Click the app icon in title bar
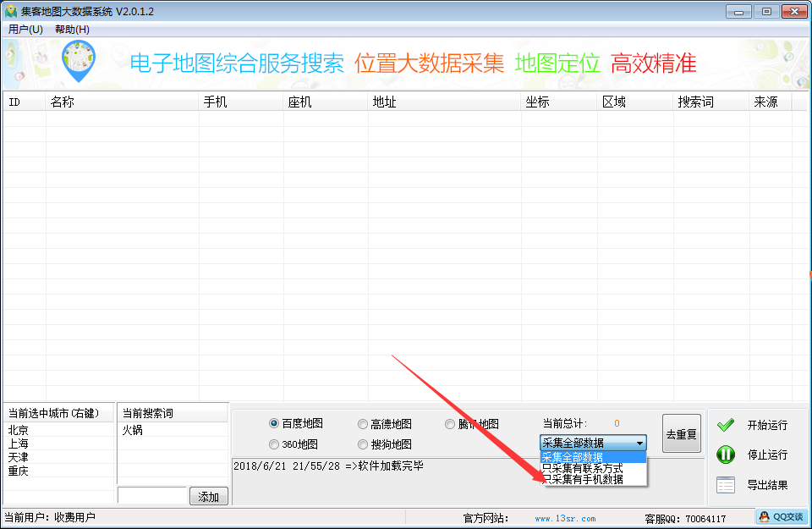Screen dimensions: 812x529 [x=10, y=11]
